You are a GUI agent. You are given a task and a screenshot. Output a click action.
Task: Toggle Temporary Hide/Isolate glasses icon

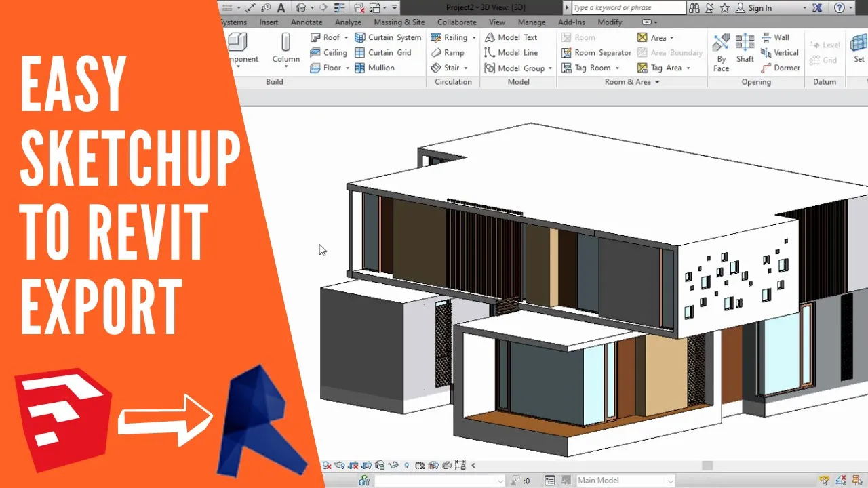pos(393,465)
